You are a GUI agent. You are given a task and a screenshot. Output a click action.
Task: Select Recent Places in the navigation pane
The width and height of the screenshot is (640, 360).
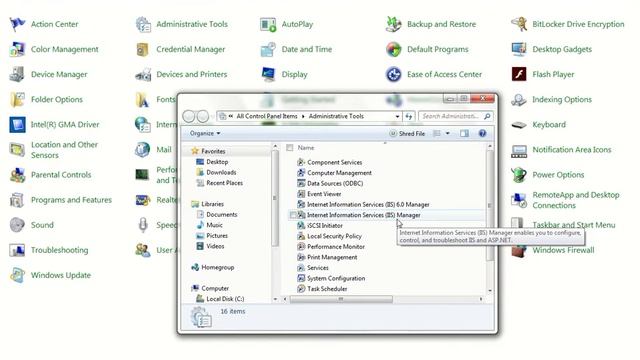pos(224,183)
